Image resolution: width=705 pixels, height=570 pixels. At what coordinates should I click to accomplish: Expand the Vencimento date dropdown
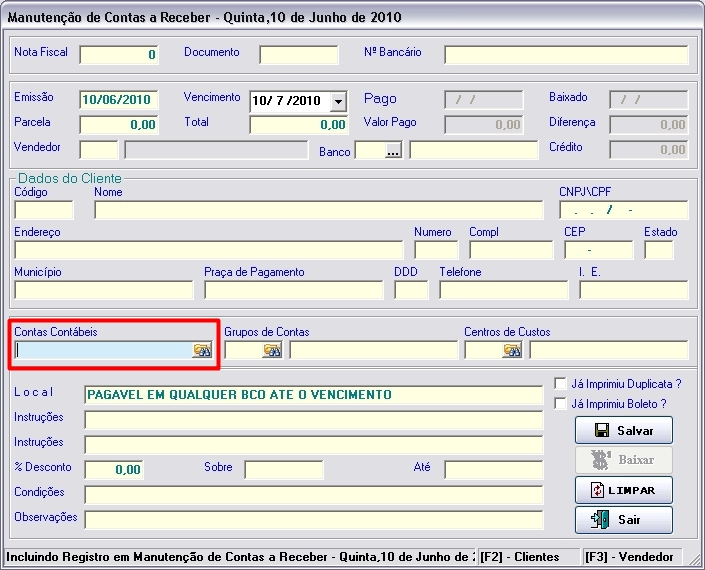click(337, 101)
